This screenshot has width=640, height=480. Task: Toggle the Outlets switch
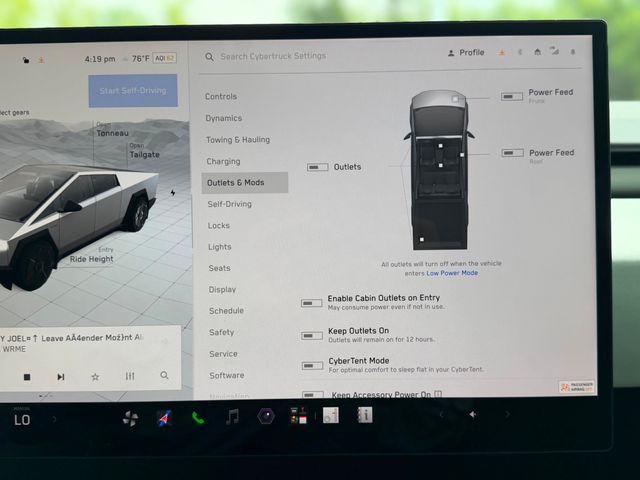318,167
